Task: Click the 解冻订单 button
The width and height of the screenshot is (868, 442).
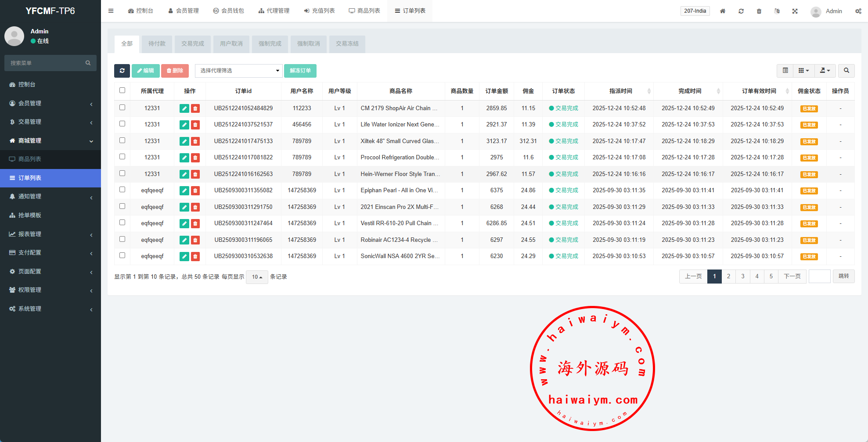Action: tap(300, 71)
